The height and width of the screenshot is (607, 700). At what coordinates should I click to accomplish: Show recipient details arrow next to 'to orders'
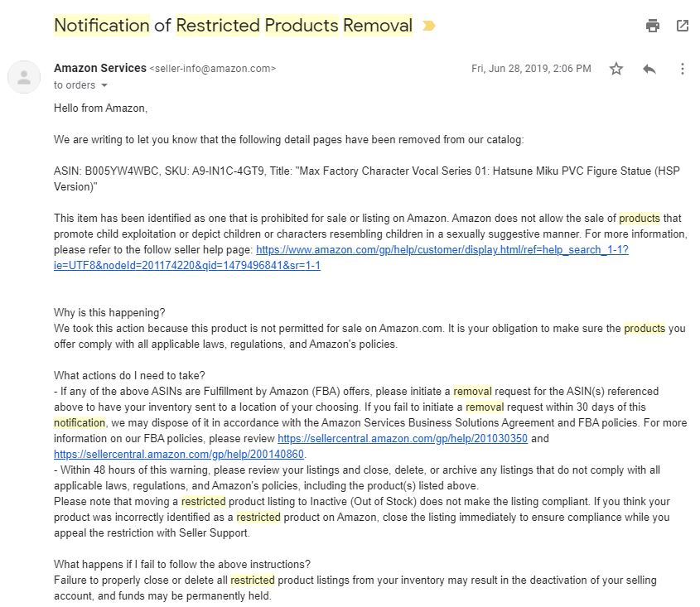(x=104, y=85)
